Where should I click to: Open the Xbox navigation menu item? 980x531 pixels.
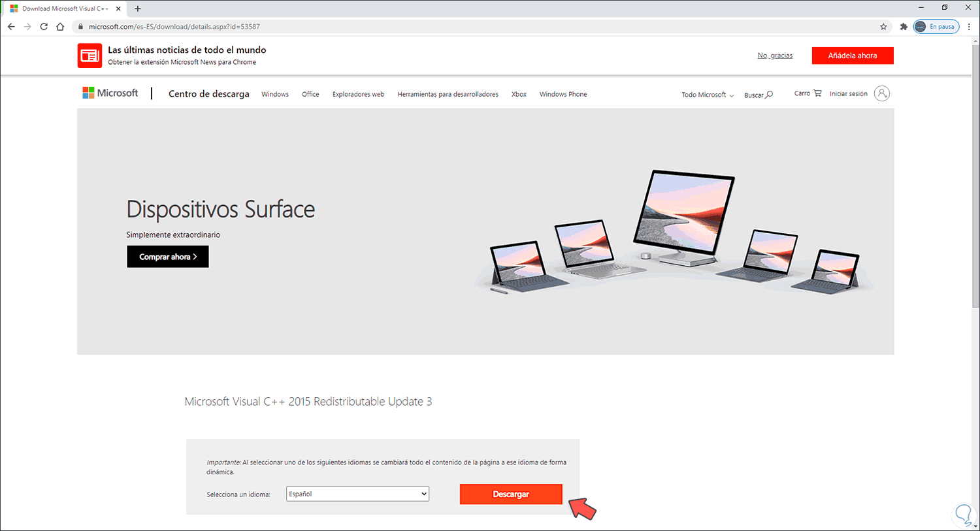tap(519, 94)
